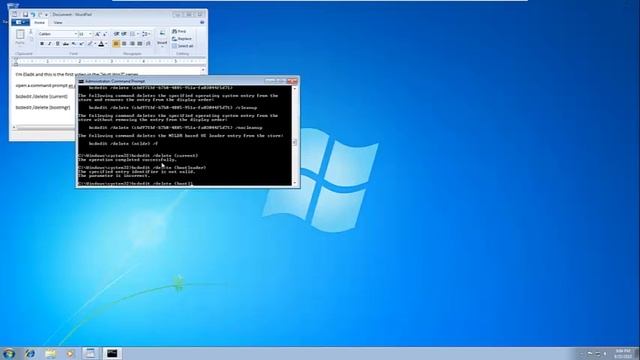Close the Command Prompt window
This screenshot has height=360, width=640.
[292, 81]
